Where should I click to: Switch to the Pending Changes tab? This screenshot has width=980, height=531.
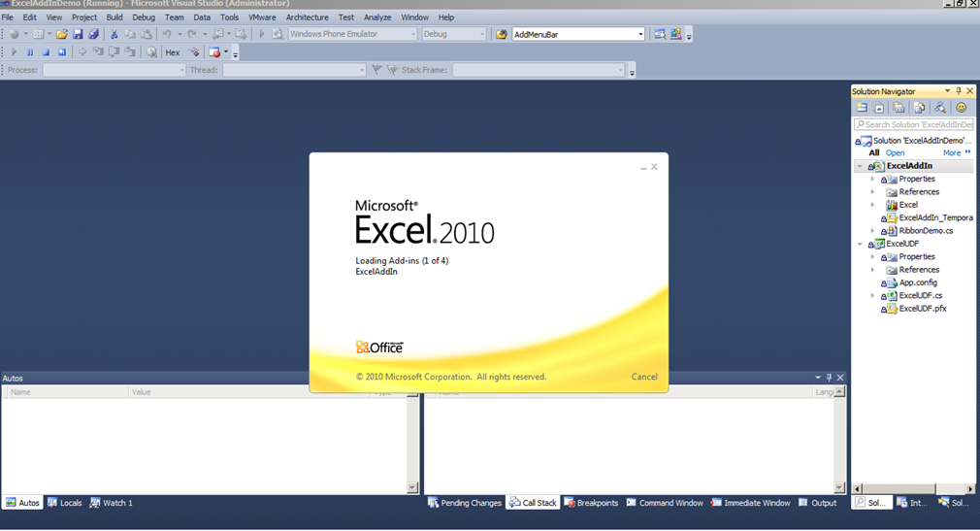tap(465, 503)
